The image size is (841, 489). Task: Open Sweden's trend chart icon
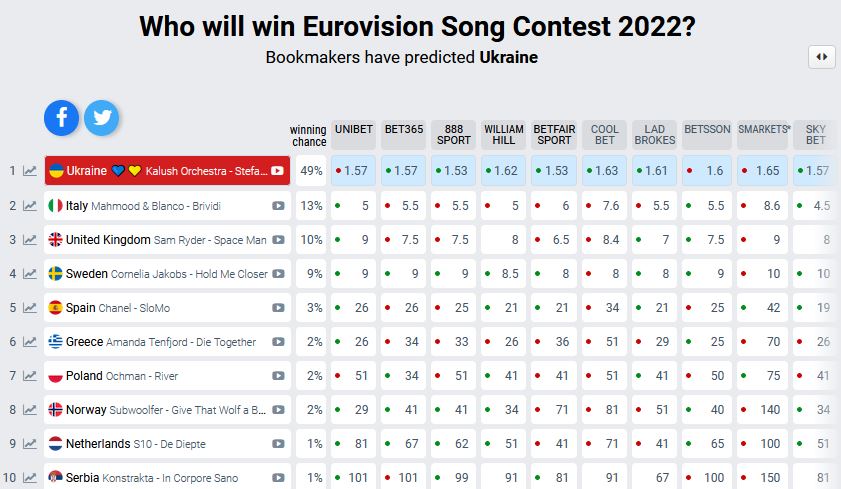point(30,274)
